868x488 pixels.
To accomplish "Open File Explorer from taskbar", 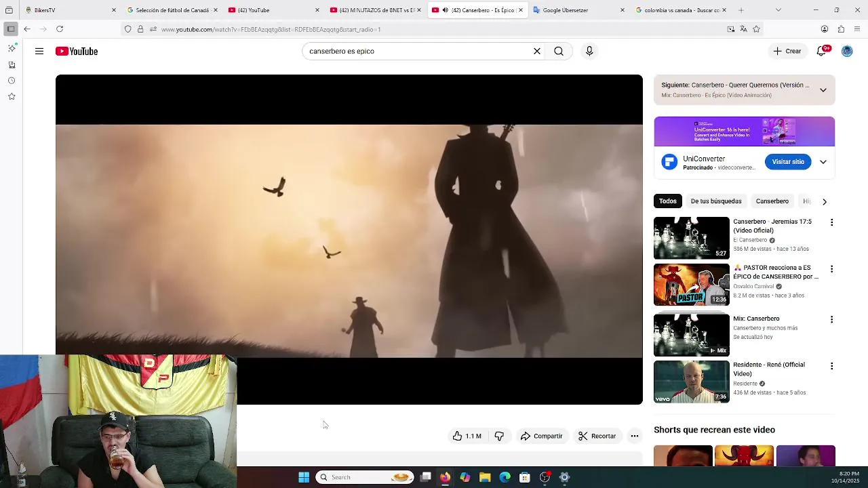I will pos(485,477).
